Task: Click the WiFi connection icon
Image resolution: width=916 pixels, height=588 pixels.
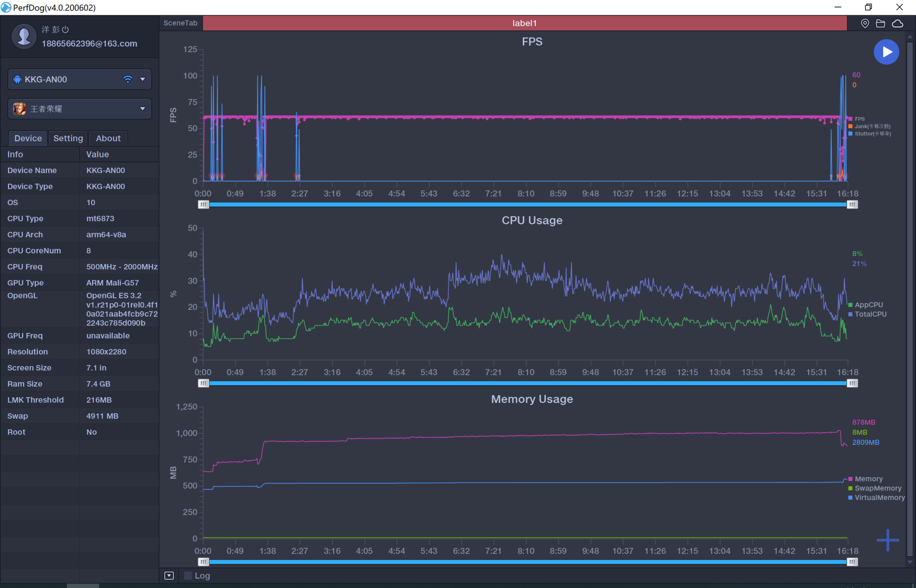Action: click(127, 79)
